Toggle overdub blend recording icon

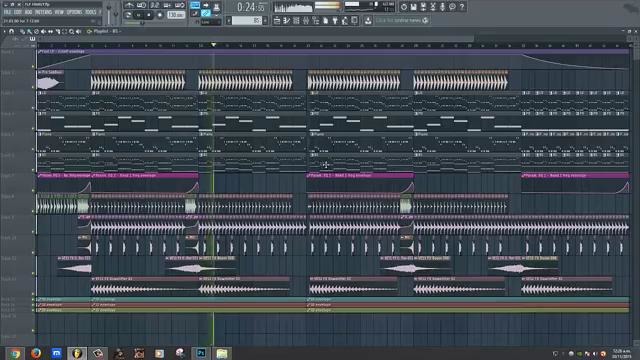pos(167,5)
